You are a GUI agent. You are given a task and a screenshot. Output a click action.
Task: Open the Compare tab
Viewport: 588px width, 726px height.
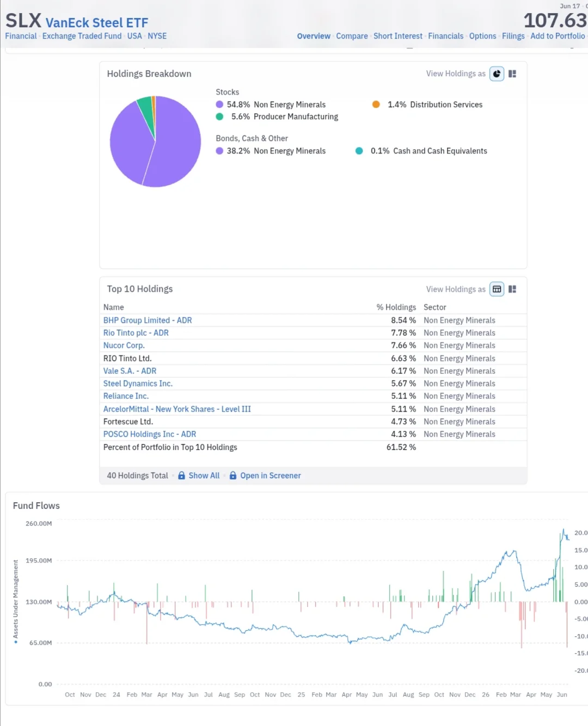(352, 36)
